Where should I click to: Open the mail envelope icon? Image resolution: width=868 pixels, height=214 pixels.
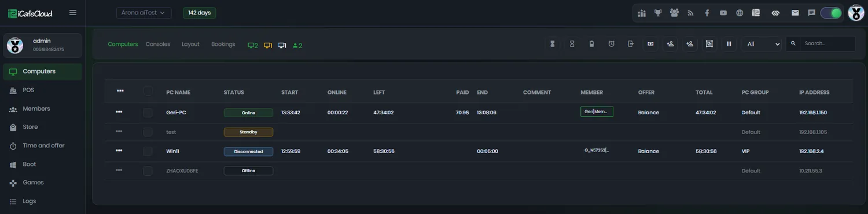796,13
